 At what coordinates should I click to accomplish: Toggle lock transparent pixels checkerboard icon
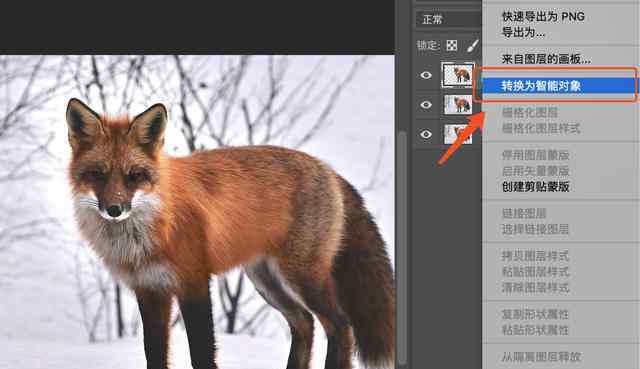tap(451, 45)
